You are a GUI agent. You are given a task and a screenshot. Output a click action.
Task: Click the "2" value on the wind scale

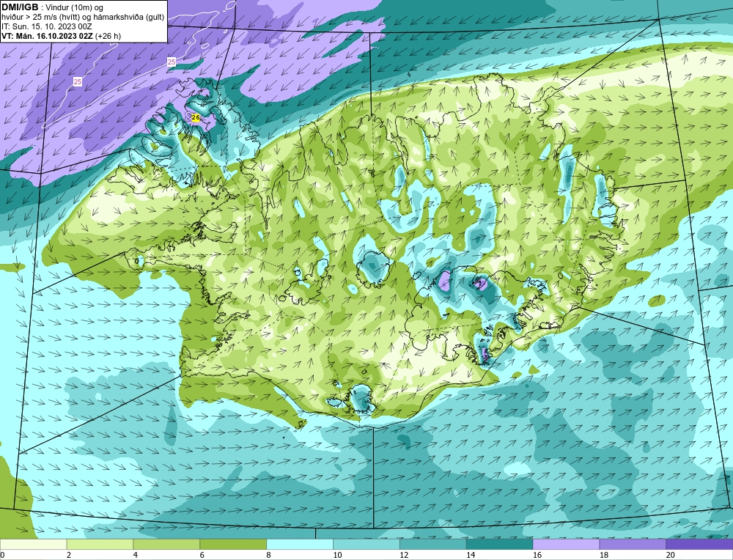pyautogui.click(x=69, y=555)
